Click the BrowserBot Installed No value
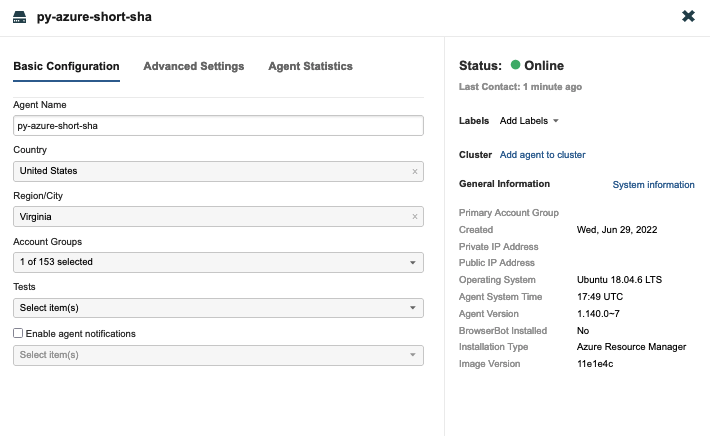 click(583, 331)
